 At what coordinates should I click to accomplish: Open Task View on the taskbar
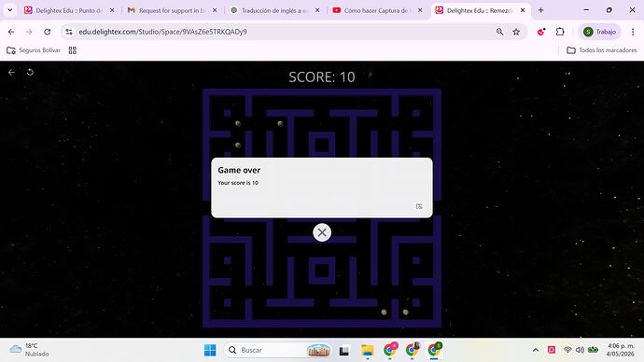(344, 350)
